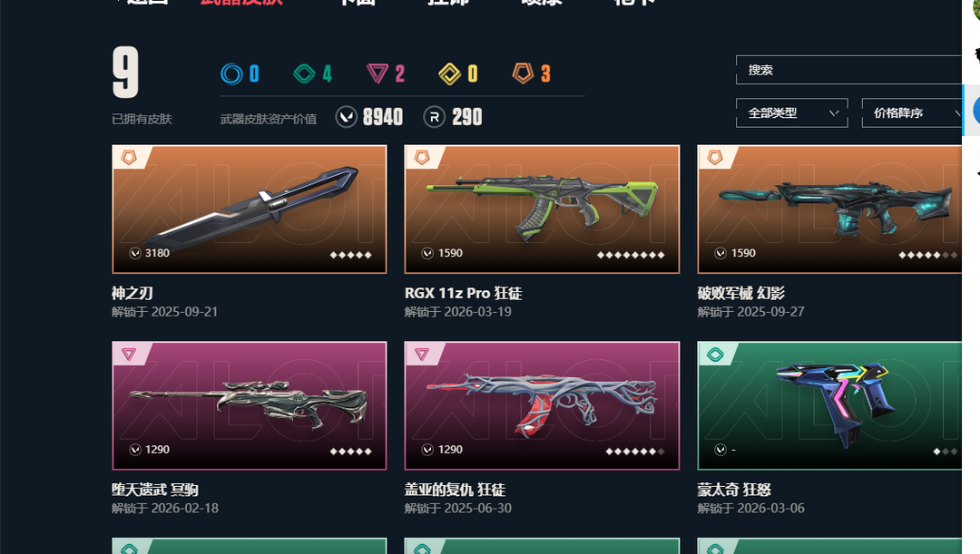Click the pink Premium tier triangle icon
The image size is (980, 554).
point(377,73)
